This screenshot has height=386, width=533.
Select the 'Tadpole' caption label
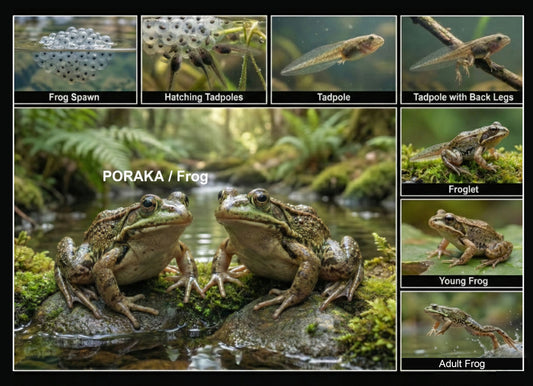[334, 98]
